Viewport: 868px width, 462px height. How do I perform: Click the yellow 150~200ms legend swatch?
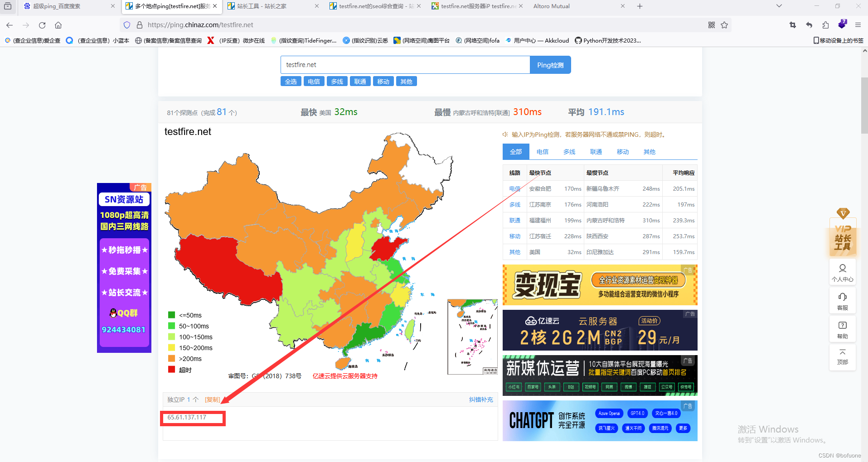click(171, 347)
